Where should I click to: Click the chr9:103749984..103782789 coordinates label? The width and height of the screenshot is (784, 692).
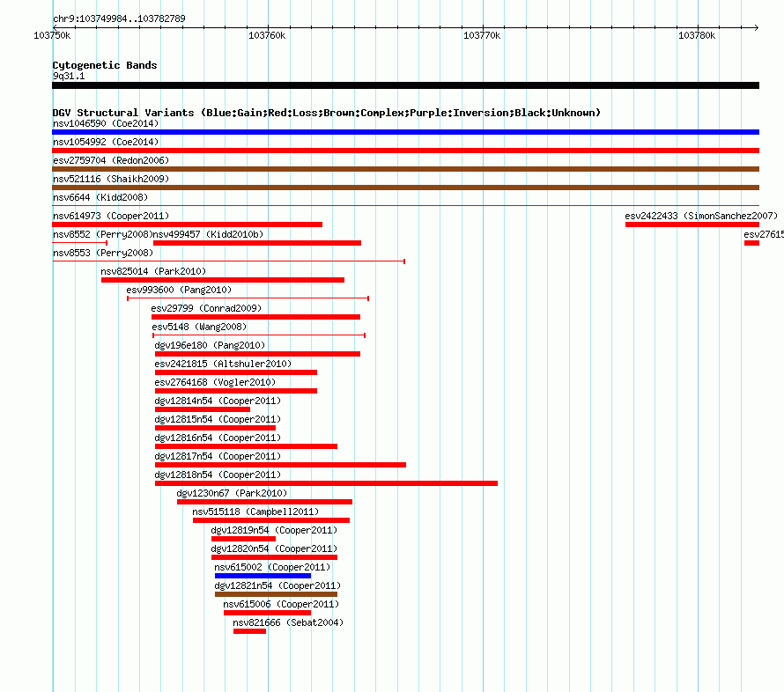pyautogui.click(x=119, y=18)
